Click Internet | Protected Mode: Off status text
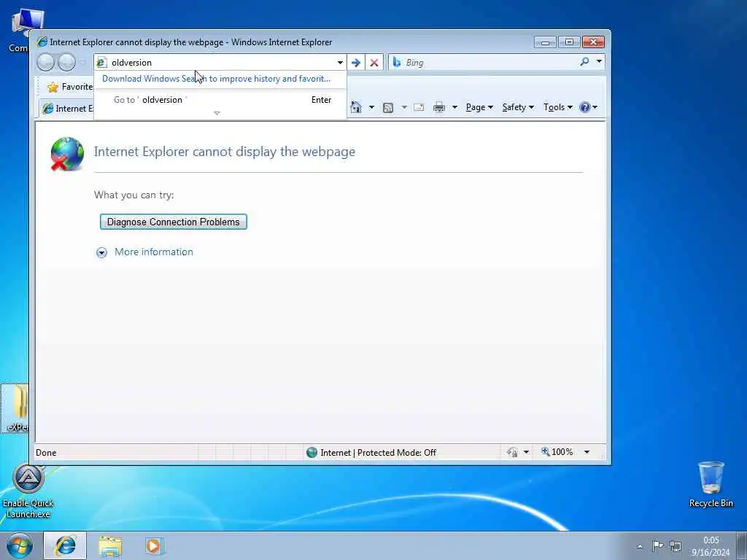 pyautogui.click(x=379, y=452)
